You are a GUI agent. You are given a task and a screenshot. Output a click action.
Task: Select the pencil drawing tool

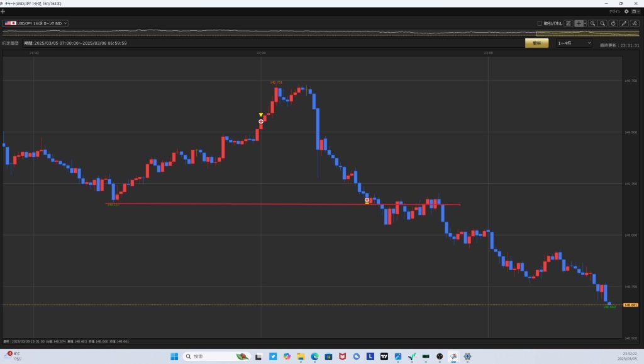(x=624, y=23)
